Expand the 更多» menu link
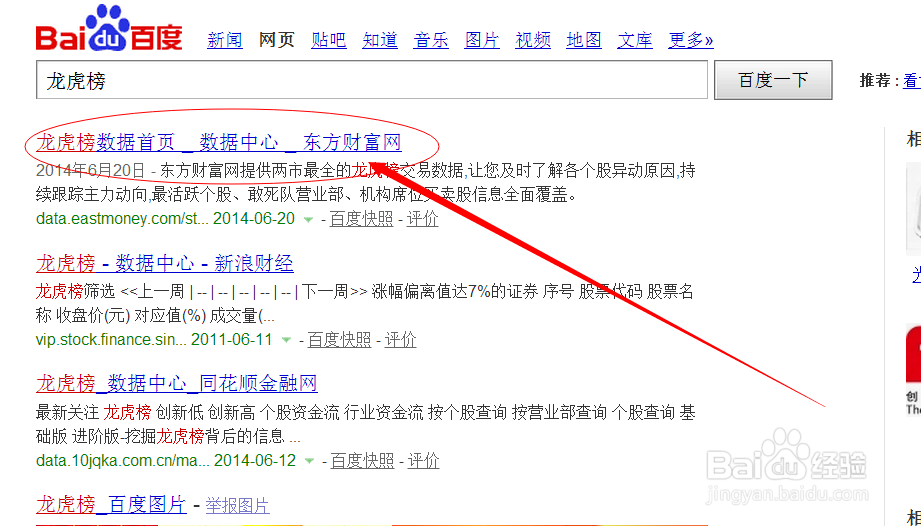 point(691,40)
